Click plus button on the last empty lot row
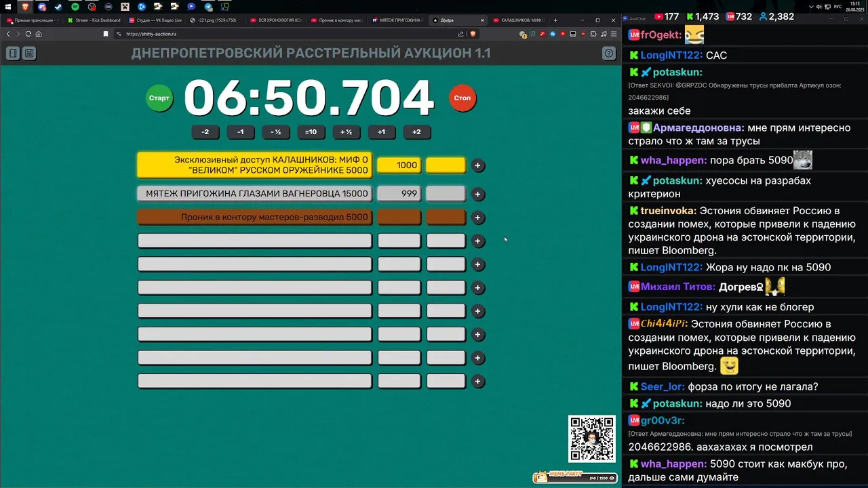Screen dimensions: 868x488 tap(478, 381)
